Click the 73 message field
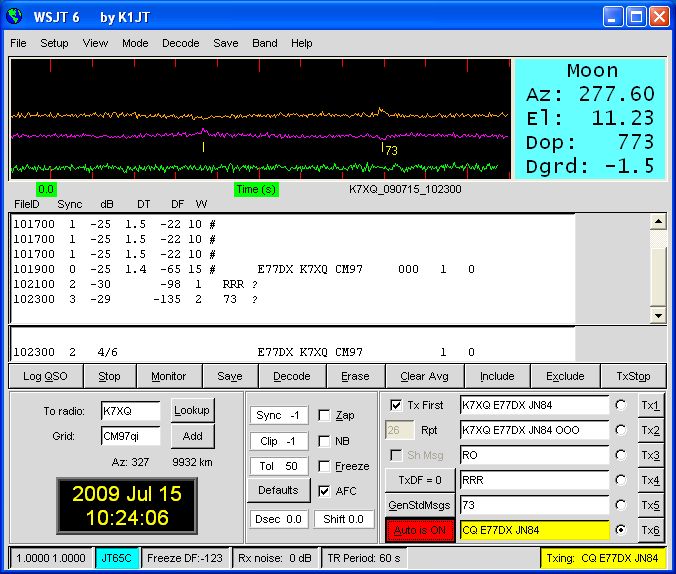 (x=534, y=505)
